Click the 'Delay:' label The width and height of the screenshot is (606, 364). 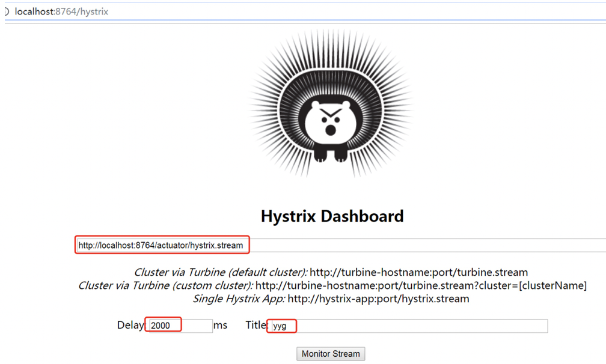coord(130,325)
